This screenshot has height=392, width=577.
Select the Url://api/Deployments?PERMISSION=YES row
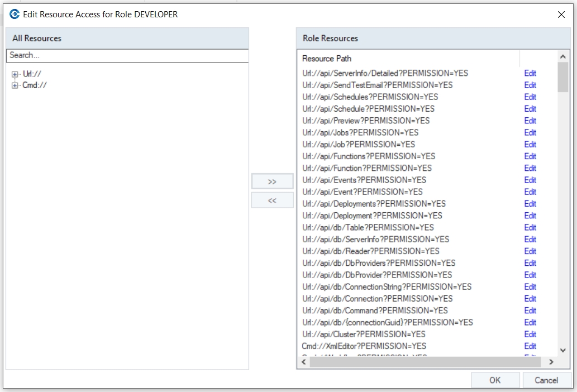374,204
